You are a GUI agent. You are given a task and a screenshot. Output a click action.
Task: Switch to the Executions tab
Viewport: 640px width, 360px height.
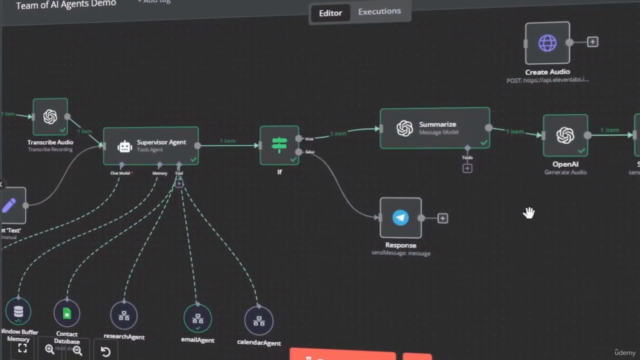coord(380,11)
